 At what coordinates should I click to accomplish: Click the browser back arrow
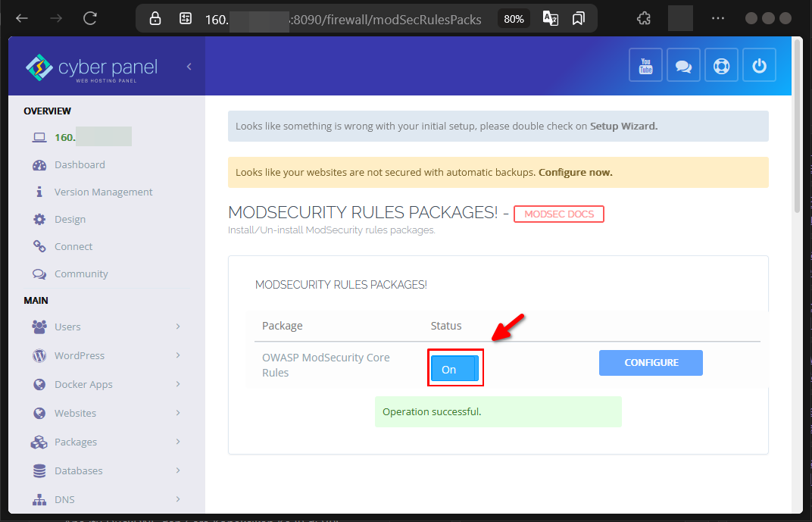coord(21,19)
